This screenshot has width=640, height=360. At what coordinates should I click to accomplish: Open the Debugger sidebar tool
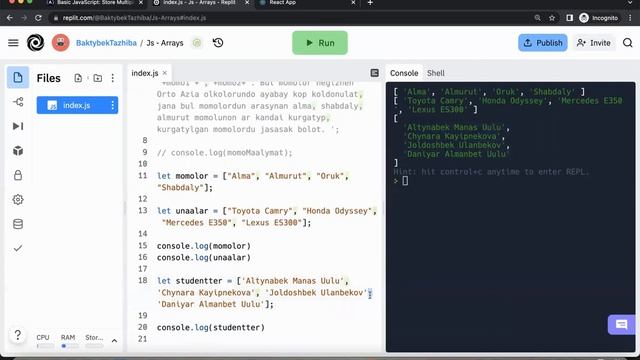tap(18, 126)
